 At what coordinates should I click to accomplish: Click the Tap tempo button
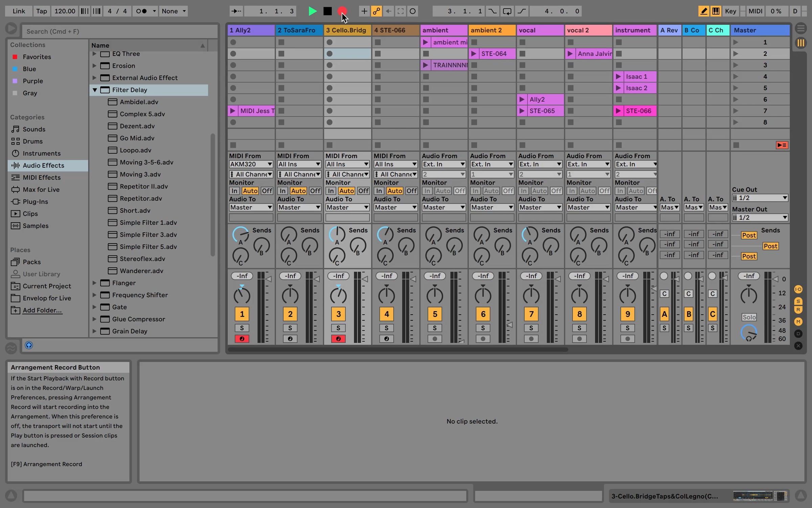tap(41, 11)
